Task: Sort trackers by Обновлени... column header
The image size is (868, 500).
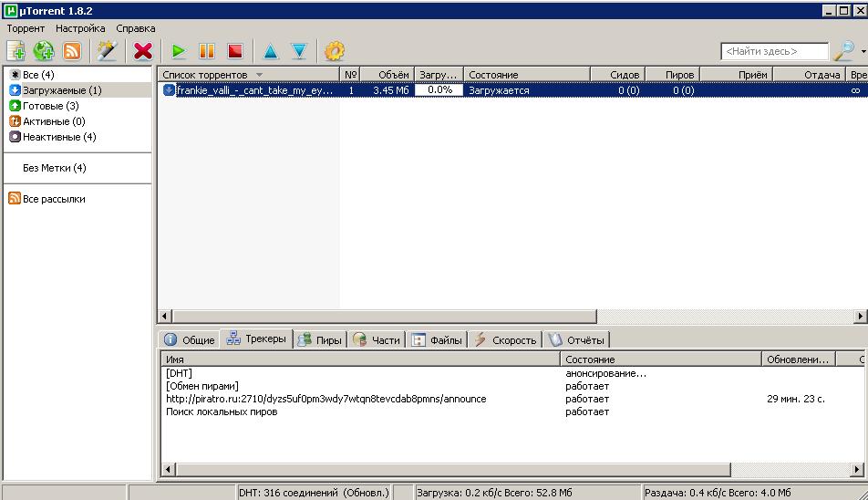Action: [x=799, y=359]
